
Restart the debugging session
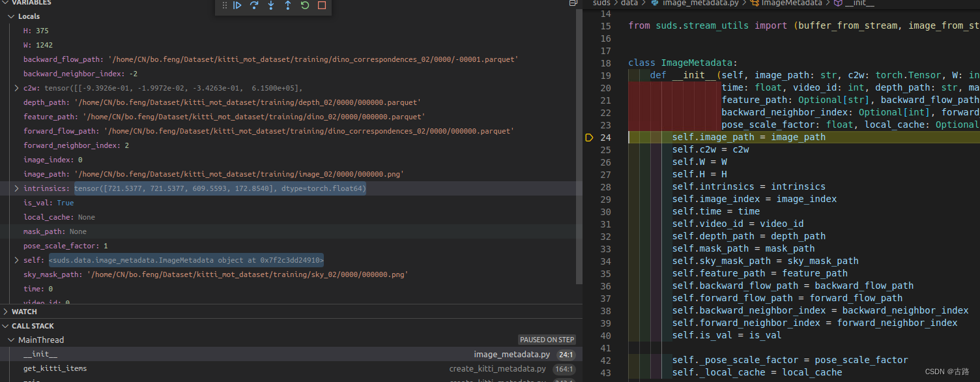[305, 5]
